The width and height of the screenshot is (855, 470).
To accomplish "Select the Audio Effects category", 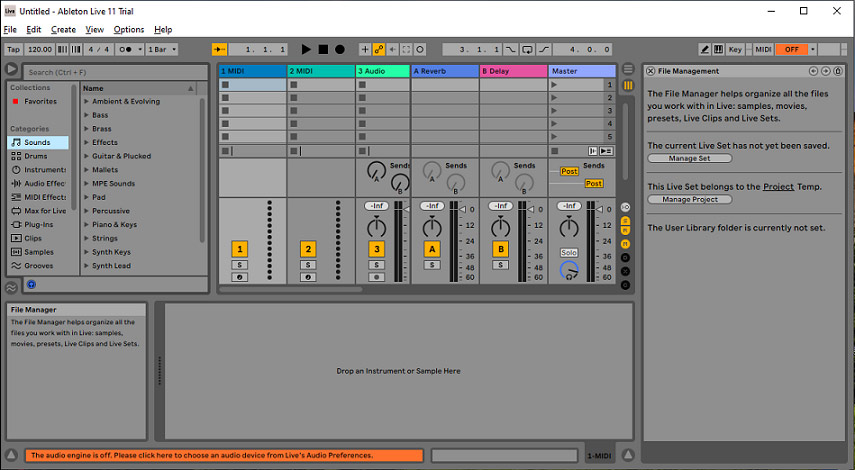I will [x=38, y=183].
